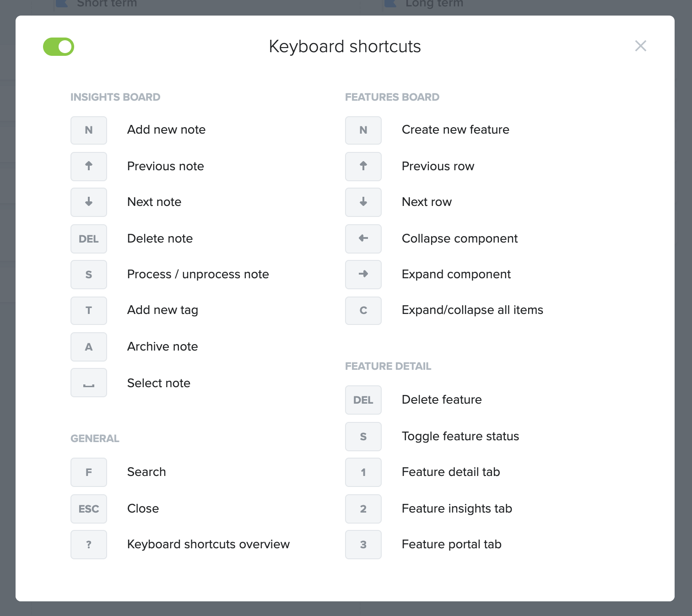Click the C key for Expand/collapse all items
The width and height of the screenshot is (692, 616).
pos(363,311)
